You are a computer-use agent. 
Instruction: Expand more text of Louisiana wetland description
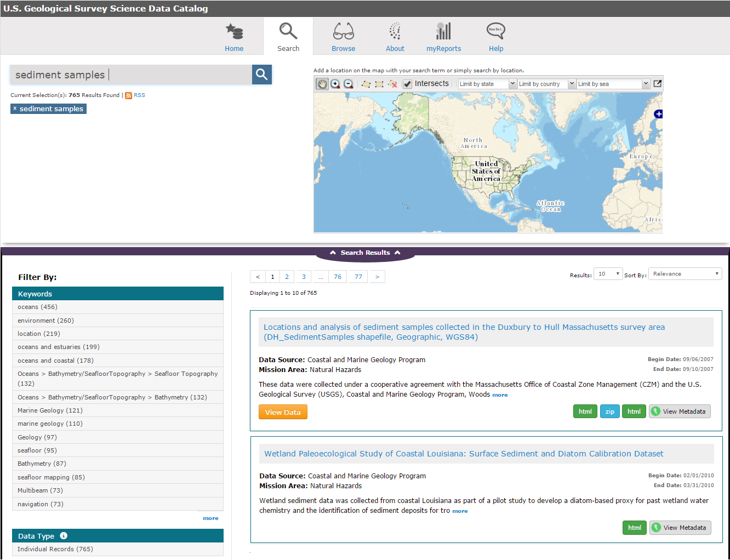click(x=460, y=511)
